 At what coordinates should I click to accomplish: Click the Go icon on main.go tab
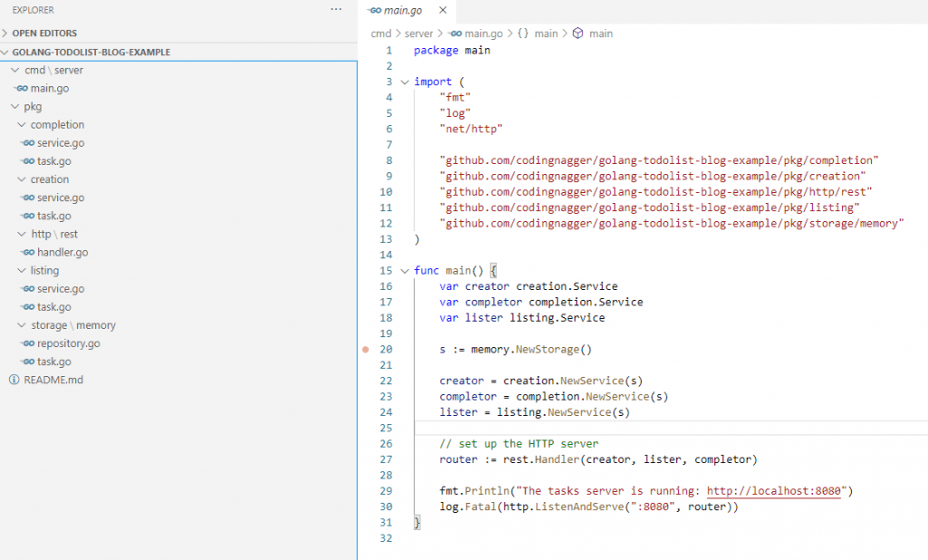(375, 10)
